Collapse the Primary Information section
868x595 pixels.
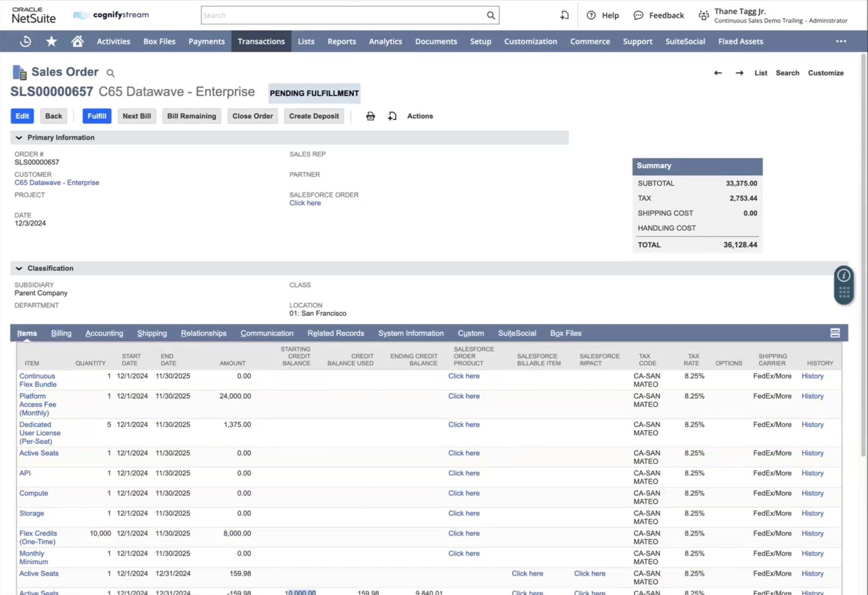19,138
